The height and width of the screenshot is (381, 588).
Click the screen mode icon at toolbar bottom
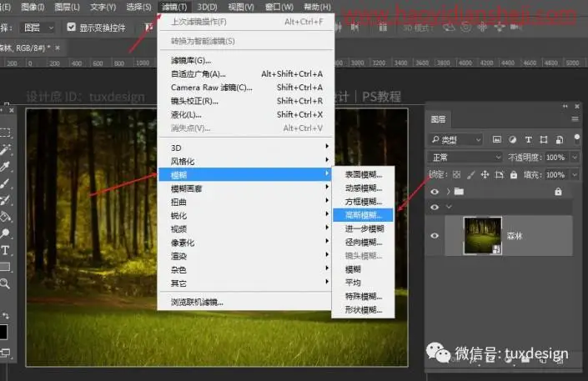(5, 353)
